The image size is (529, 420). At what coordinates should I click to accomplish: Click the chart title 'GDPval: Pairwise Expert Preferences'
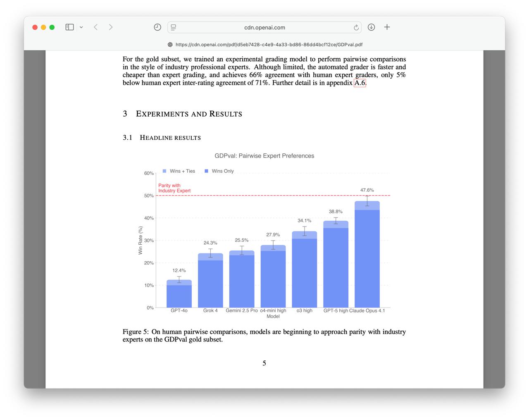point(264,156)
